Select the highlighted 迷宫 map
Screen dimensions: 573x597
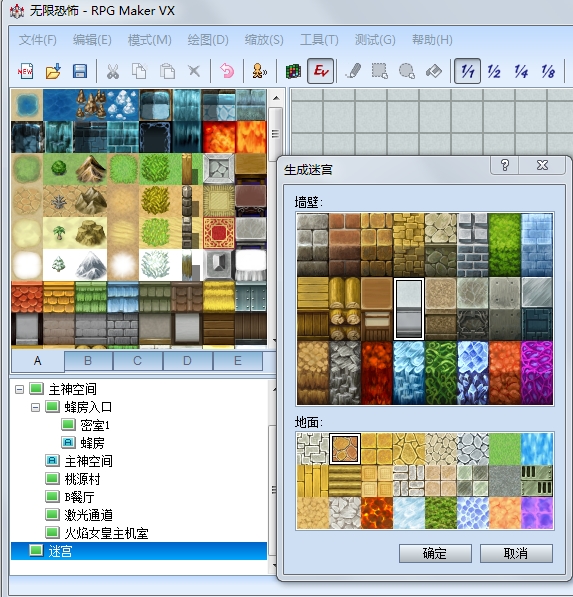coord(139,551)
